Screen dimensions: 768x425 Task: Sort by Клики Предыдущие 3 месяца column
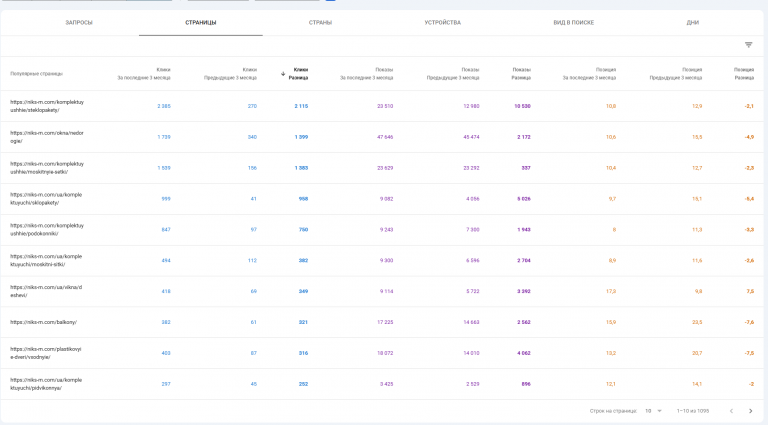coord(230,73)
